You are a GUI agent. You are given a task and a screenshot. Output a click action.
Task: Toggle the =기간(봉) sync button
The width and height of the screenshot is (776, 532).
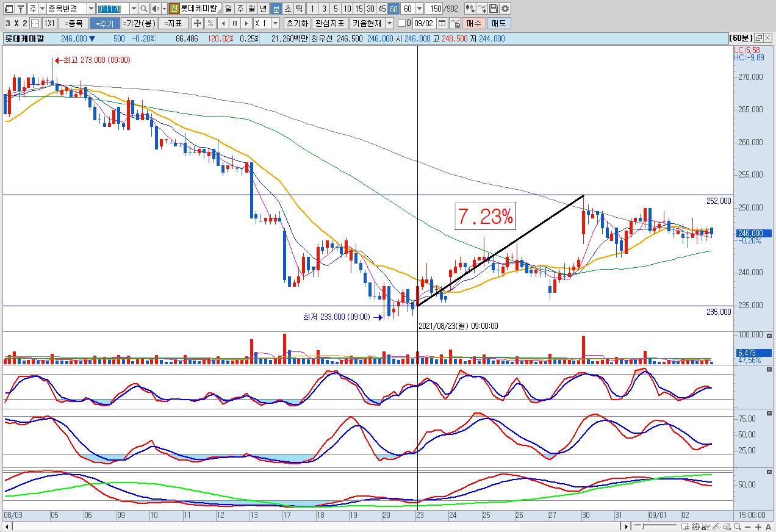pyautogui.click(x=139, y=23)
